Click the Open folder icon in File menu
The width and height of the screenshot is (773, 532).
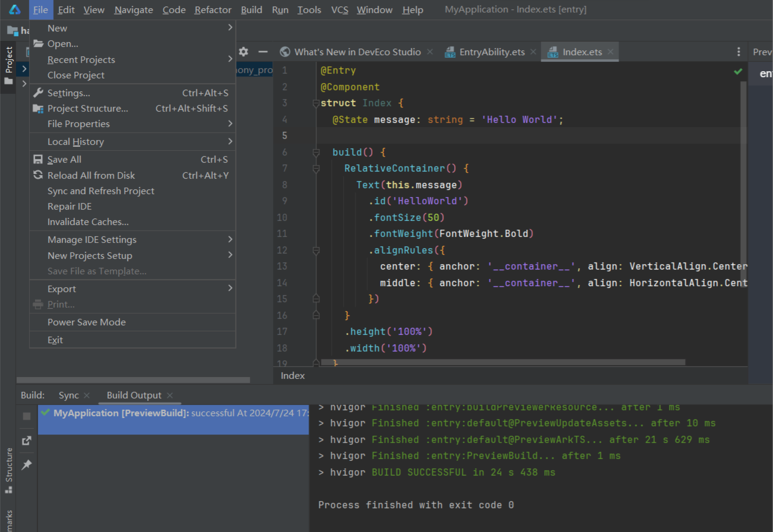click(39, 44)
